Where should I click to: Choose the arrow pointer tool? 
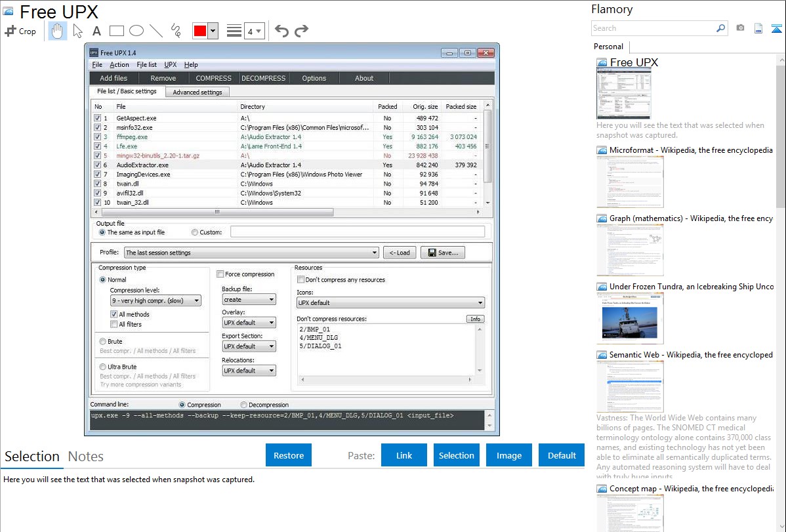[x=78, y=31]
